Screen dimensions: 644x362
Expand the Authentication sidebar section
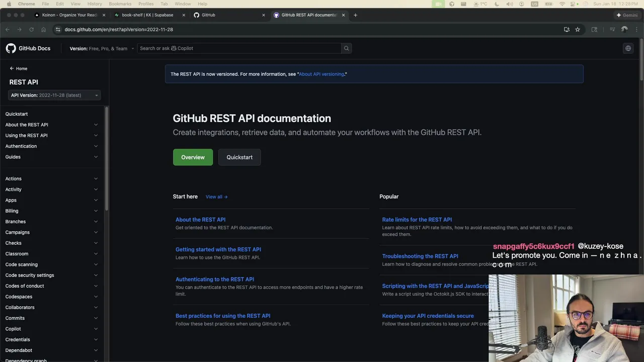[x=96, y=146]
